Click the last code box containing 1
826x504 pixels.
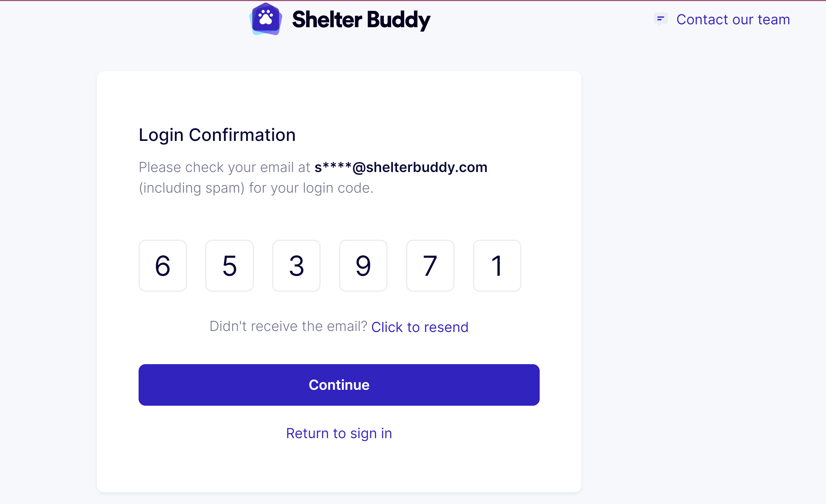[x=497, y=266]
